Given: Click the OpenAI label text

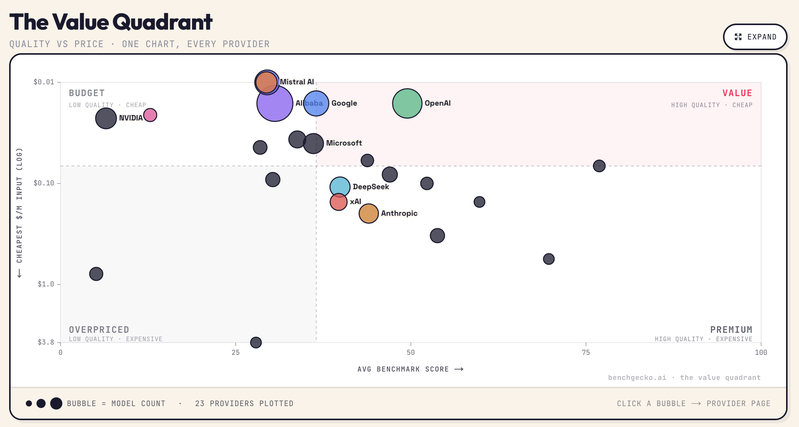Looking at the screenshot, I should click(x=437, y=103).
